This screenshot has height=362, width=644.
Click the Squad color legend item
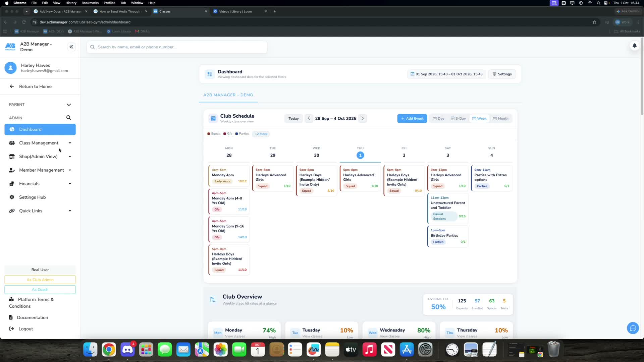pos(214,134)
